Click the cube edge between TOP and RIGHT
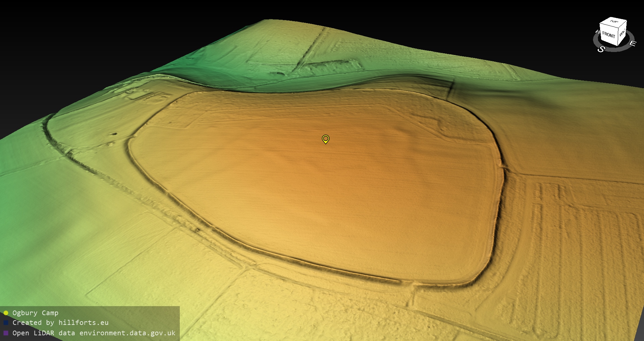 tap(623, 24)
